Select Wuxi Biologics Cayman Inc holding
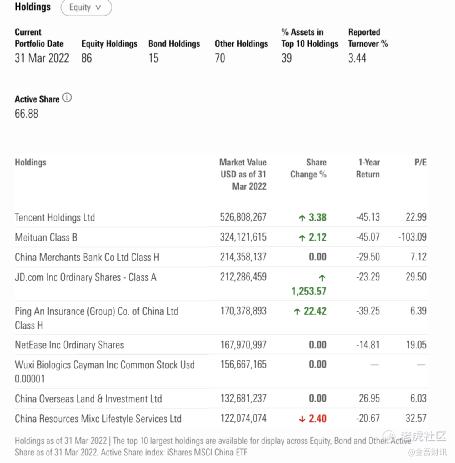Image resolution: width=455 pixels, height=463 pixels. (x=105, y=371)
